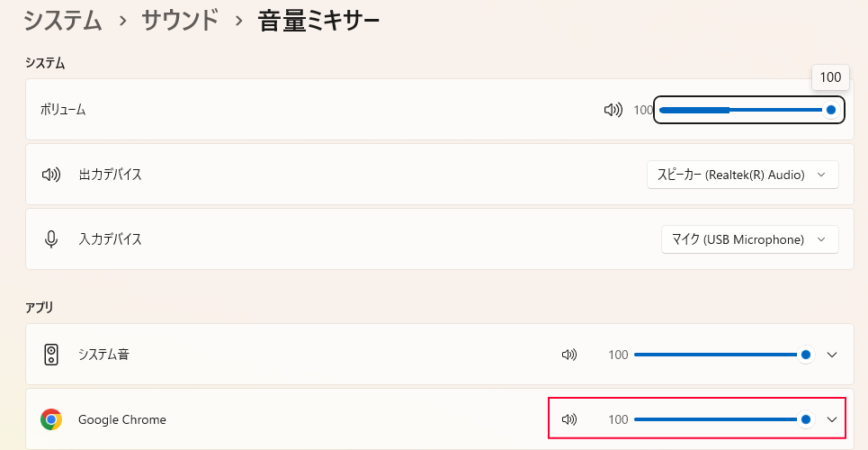The height and width of the screenshot is (450, 868).
Task: Click the Google Chrome app name label
Action: (x=122, y=419)
